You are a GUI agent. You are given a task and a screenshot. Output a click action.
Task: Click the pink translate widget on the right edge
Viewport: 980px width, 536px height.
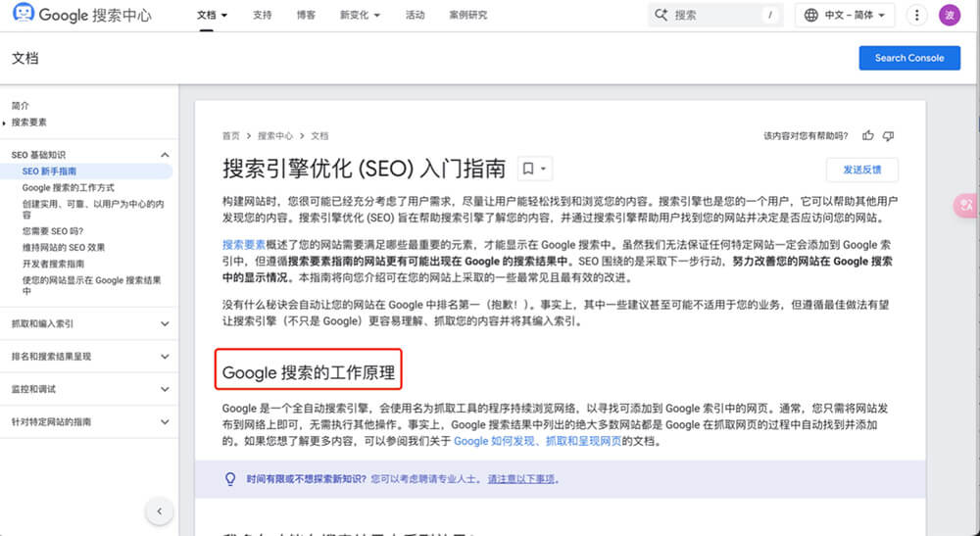pos(967,205)
